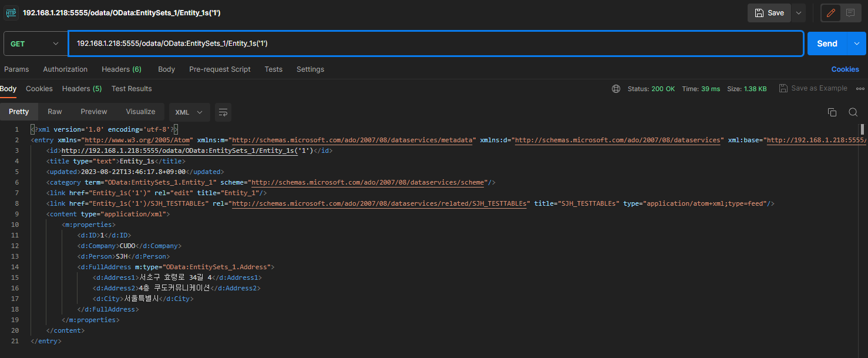868x358 pixels.
Task: Open the Cookies link
Action: (845, 69)
